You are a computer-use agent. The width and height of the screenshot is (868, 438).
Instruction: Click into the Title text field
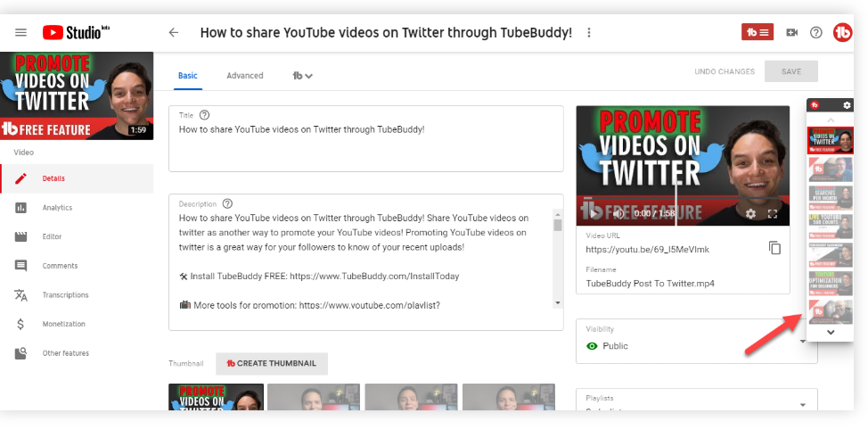[366, 138]
